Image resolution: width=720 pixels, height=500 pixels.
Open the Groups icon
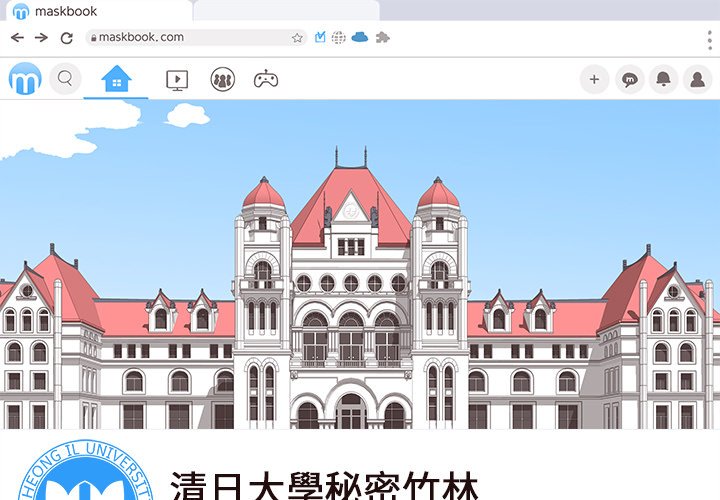point(222,79)
